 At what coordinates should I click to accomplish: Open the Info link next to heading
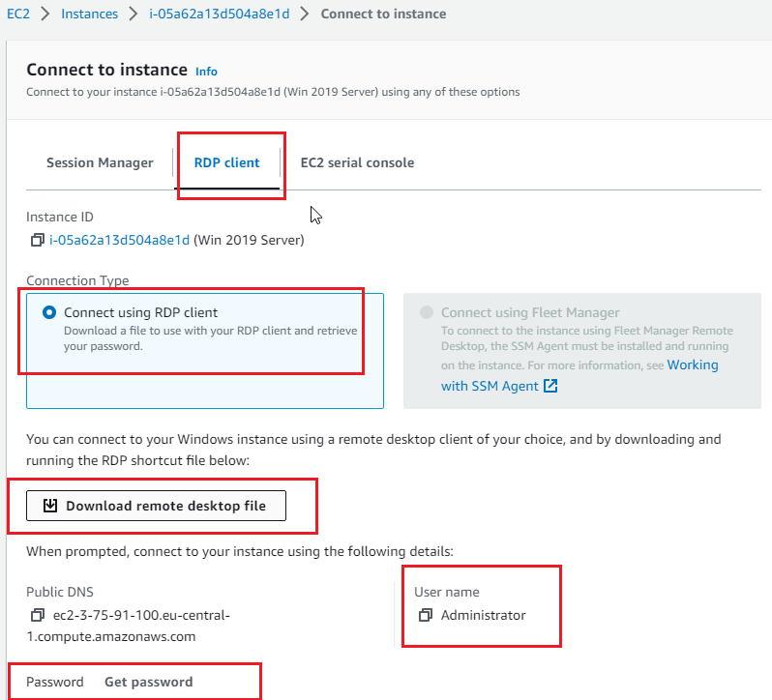pyautogui.click(x=206, y=72)
